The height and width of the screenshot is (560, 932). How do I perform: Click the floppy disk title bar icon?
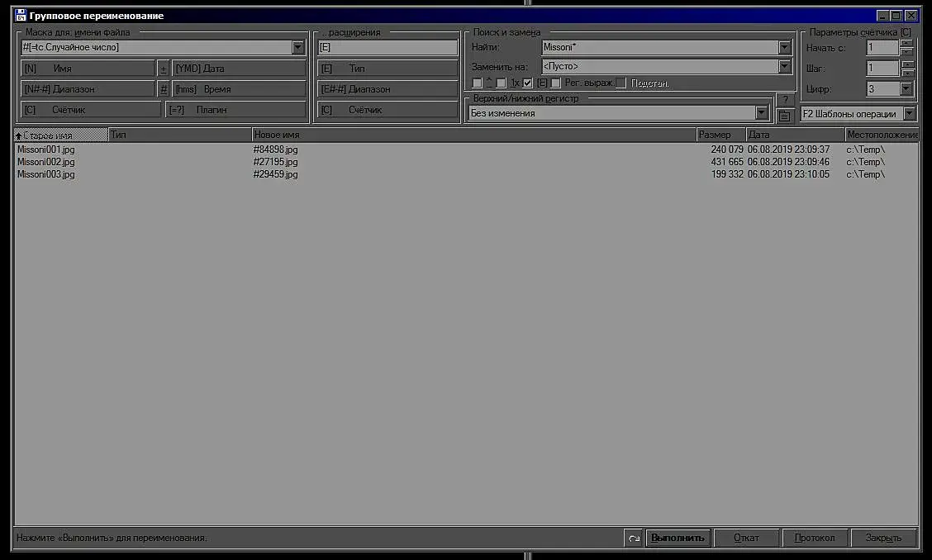click(21, 16)
